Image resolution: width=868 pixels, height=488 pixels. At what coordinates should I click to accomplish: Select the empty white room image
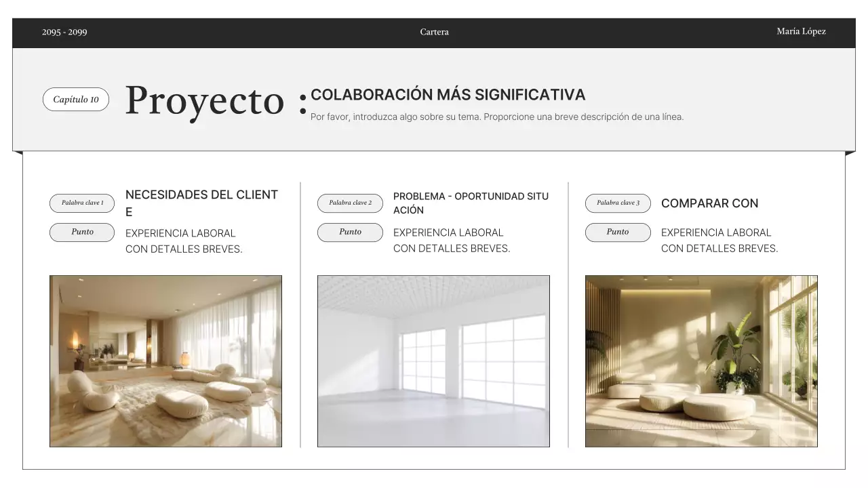pyautogui.click(x=433, y=361)
